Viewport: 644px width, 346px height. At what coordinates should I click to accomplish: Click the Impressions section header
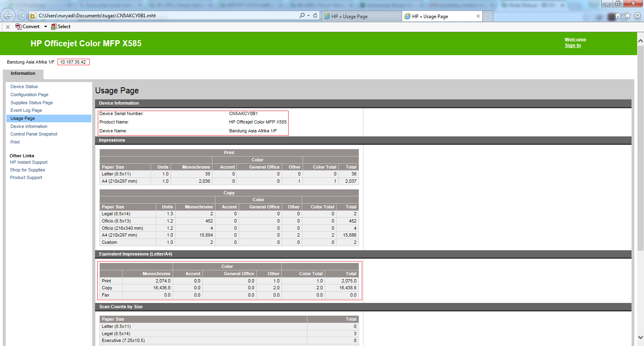pyautogui.click(x=363, y=140)
